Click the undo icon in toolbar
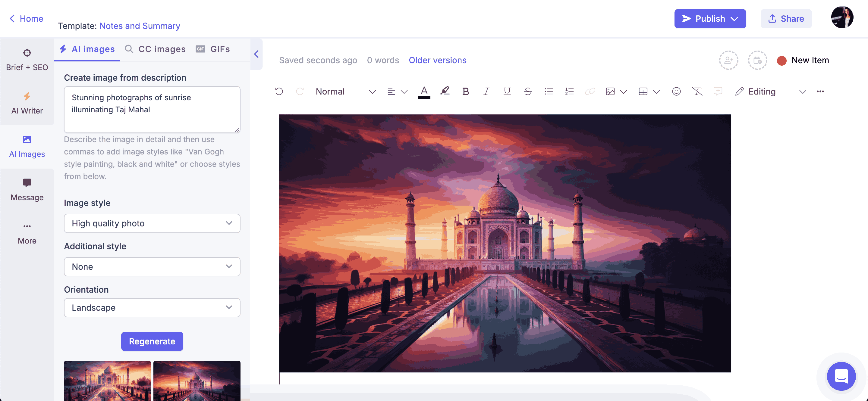The width and height of the screenshot is (868, 401). pos(279,91)
